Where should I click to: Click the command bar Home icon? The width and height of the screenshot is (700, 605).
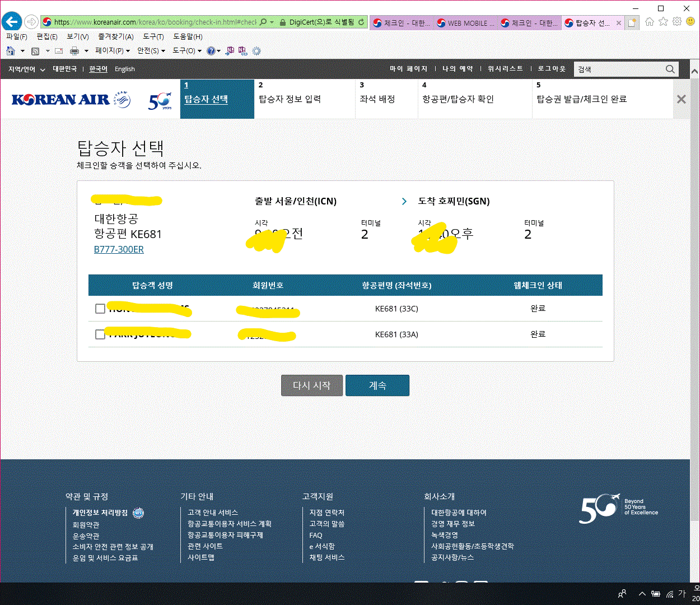coord(11,51)
